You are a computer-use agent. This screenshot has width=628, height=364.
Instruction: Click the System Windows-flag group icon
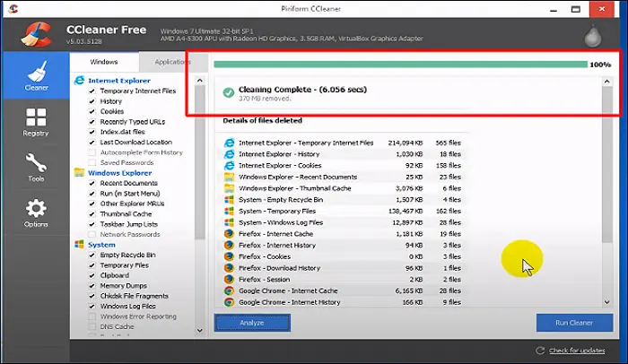click(x=79, y=244)
